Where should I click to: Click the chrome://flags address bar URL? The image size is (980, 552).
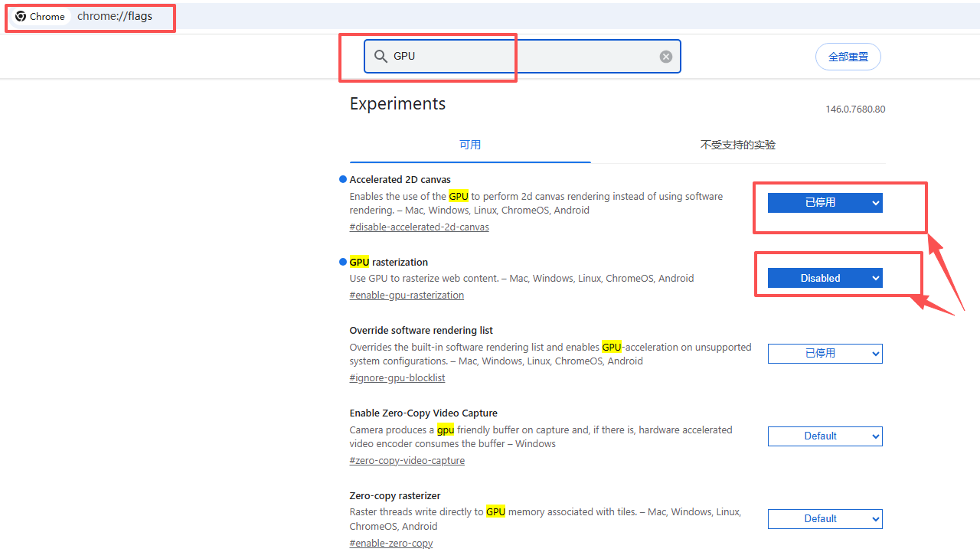tap(115, 16)
